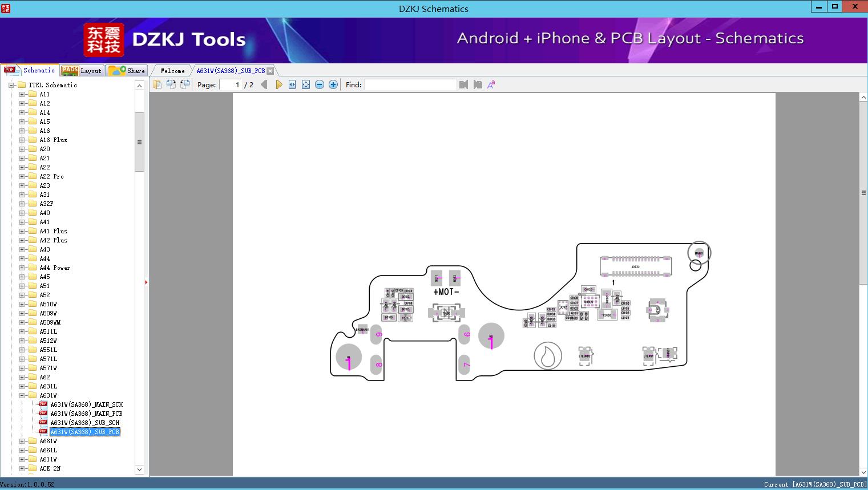Open the Welcome document tab
Image resolution: width=868 pixels, height=490 pixels.
pyautogui.click(x=172, y=71)
